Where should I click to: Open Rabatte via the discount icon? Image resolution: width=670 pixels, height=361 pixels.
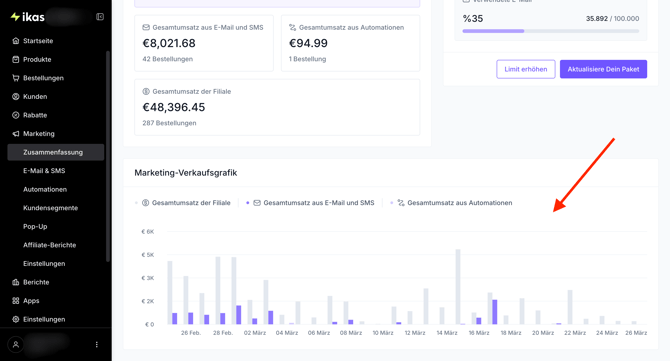click(16, 115)
